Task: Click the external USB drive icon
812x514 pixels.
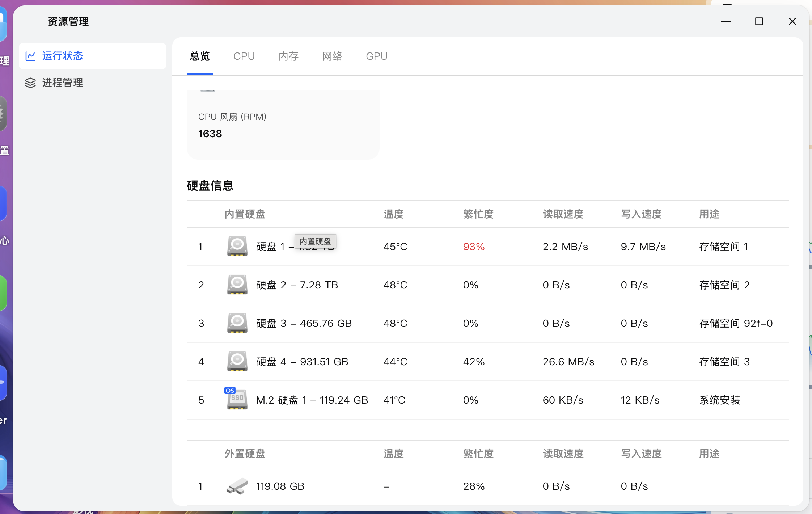Action: (237, 486)
